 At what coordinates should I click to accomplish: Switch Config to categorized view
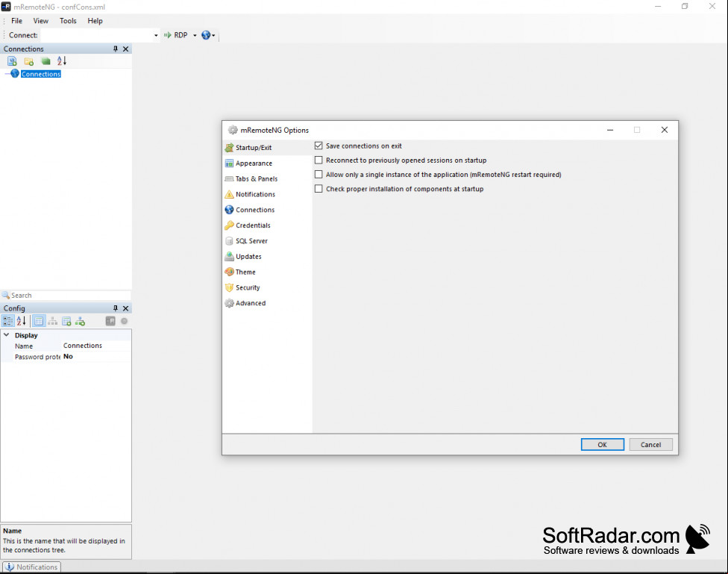8,321
